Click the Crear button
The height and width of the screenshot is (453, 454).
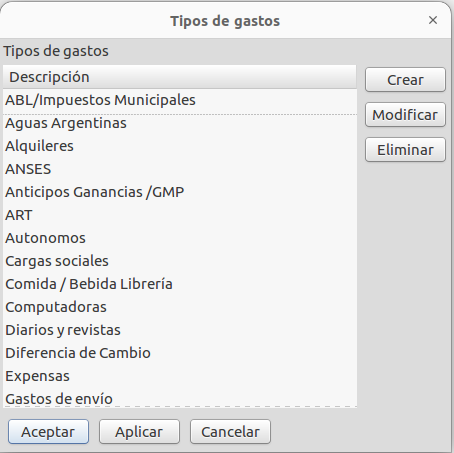[x=405, y=80]
